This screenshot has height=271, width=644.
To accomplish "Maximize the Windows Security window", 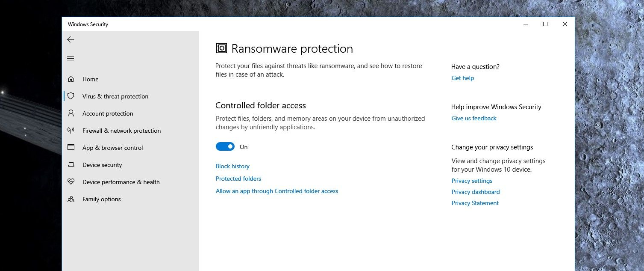I will click(x=545, y=24).
